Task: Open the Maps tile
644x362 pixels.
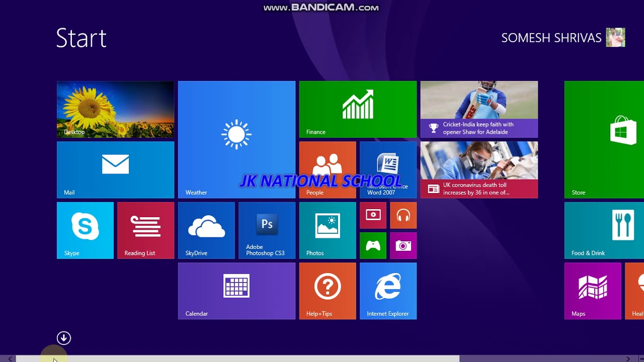Action: [593, 291]
